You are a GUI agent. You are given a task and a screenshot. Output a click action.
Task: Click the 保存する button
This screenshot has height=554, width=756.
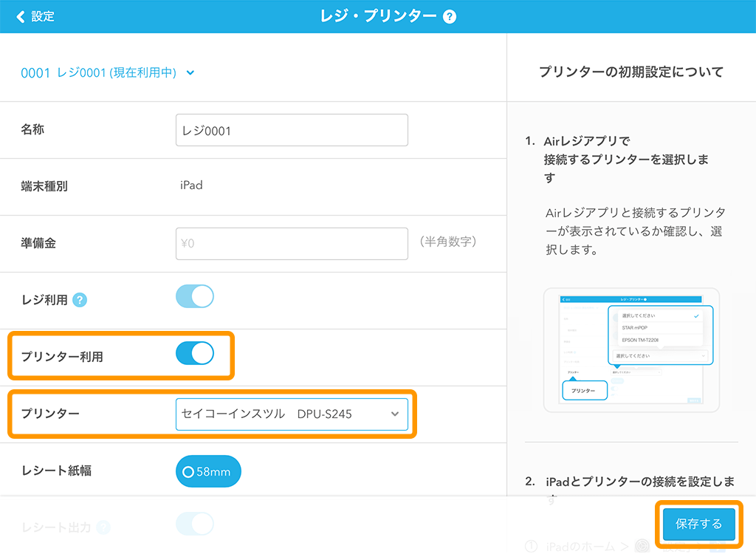[698, 524]
